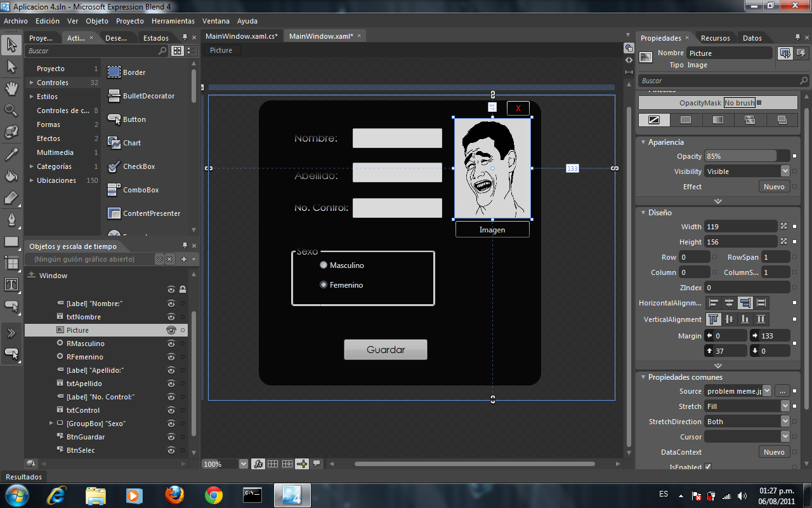This screenshot has height=508, width=812.
Task: Activate the Pan hand tool
Action: (x=11, y=88)
